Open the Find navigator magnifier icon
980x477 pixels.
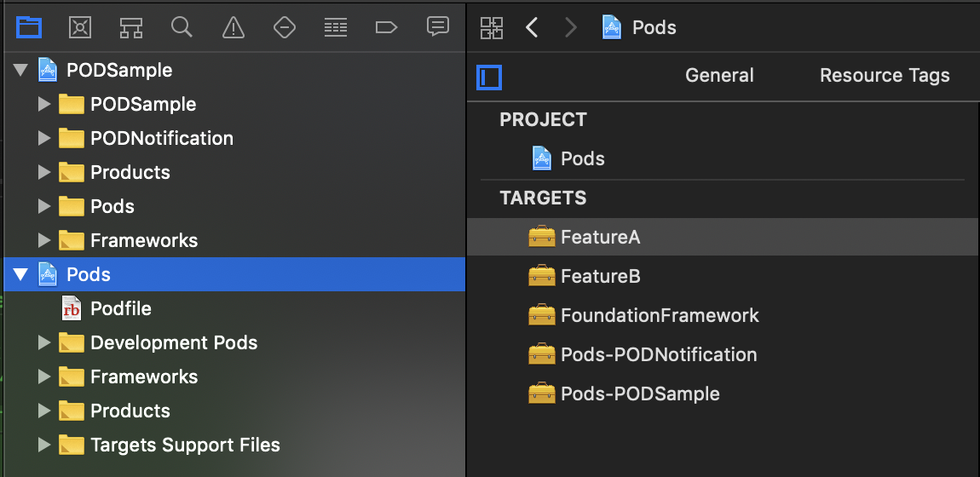coord(182,27)
